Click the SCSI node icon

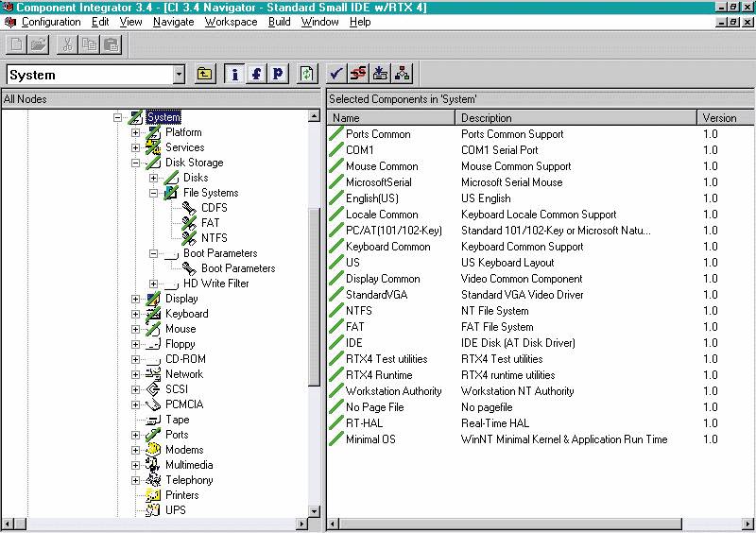tap(153, 389)
